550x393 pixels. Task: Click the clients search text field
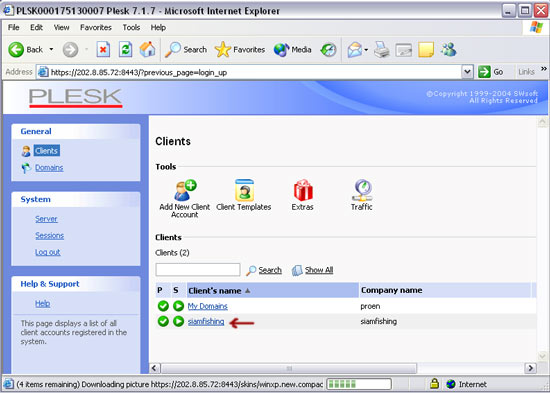198,269
